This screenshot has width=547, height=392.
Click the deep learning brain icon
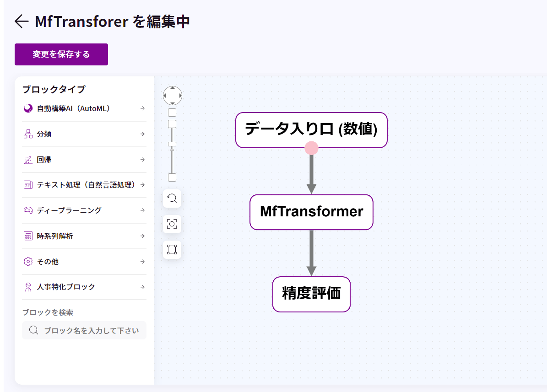click(x=28, y=210)
